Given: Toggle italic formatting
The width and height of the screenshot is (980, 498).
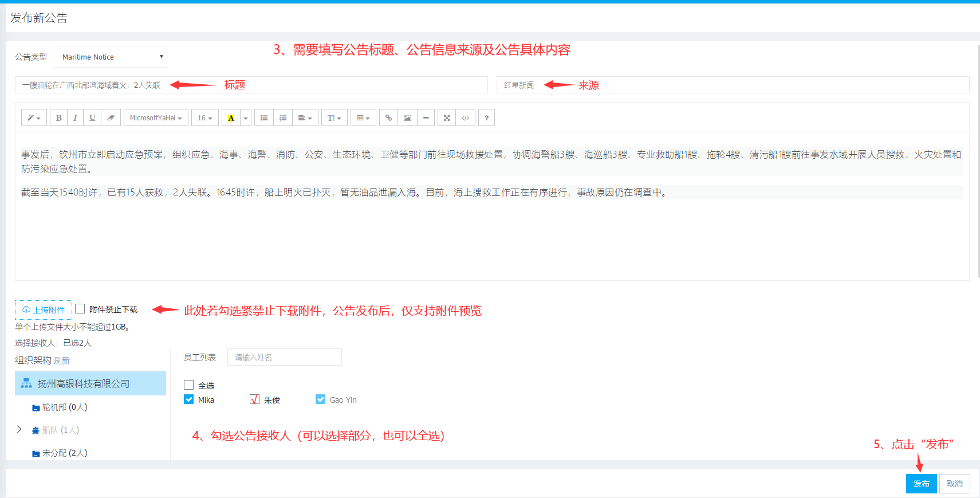Looking at the screenshot, I should (75, 117).
